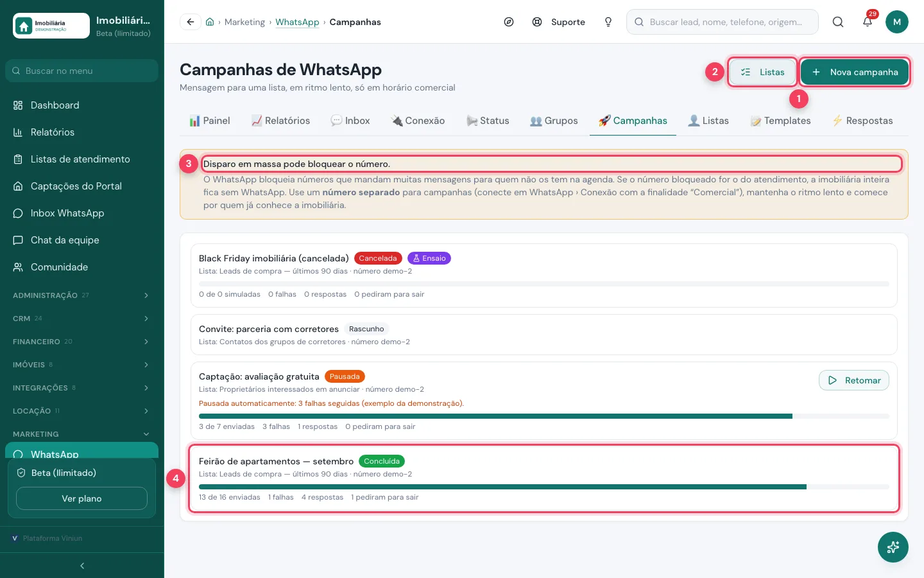Screen dimensions: 924x578
Task: Click the Nova campanha button
Action: pyautogui.click(x=855, y=72)
